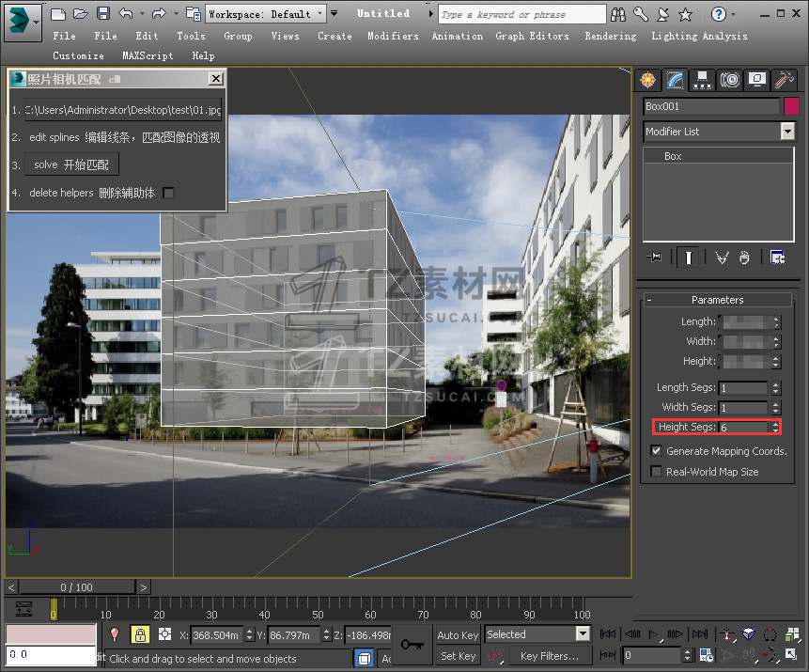Open the Rendering menu
809x672 pixels.
610,36
